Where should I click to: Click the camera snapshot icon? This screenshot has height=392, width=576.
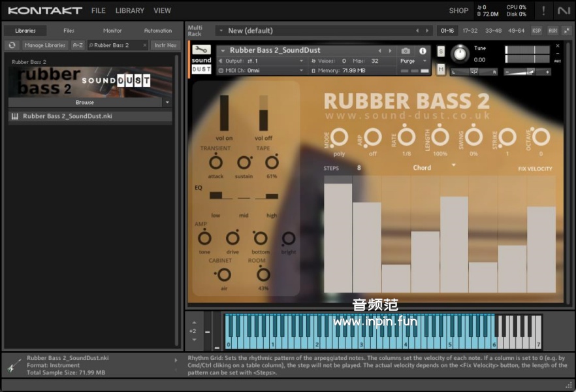(406, 51)
